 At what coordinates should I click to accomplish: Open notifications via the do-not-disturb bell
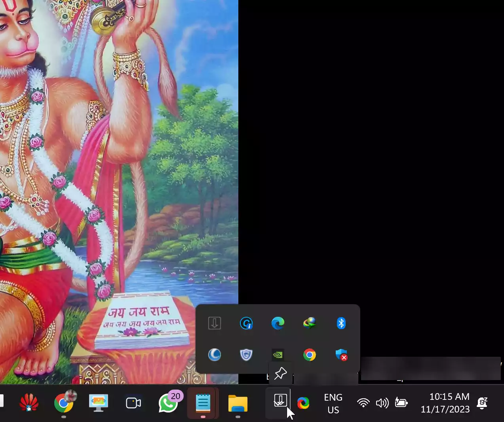point(482,403)
